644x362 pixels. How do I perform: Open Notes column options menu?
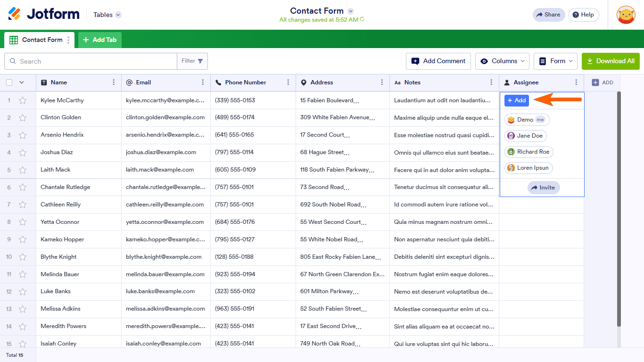[491, 82]
